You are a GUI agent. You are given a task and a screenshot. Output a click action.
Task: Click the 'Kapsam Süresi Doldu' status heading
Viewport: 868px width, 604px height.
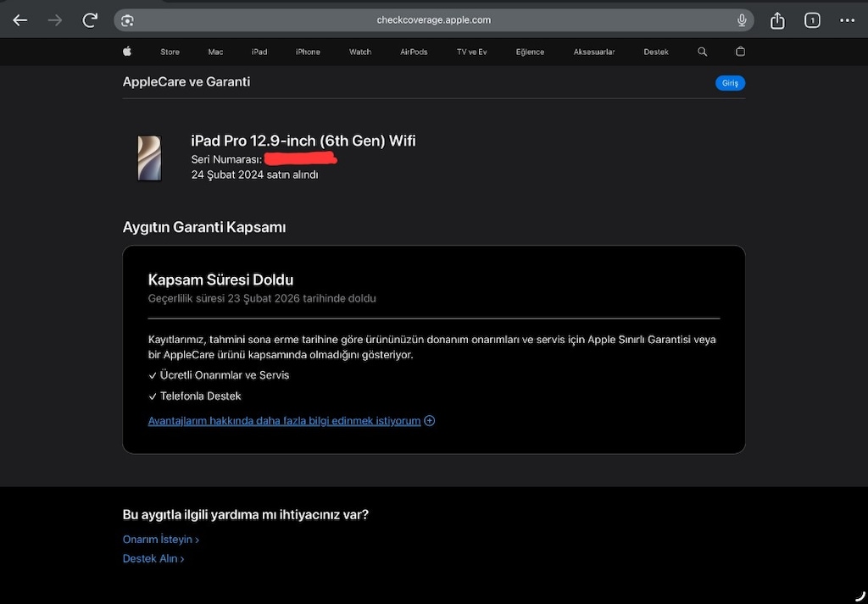[221, 280]
